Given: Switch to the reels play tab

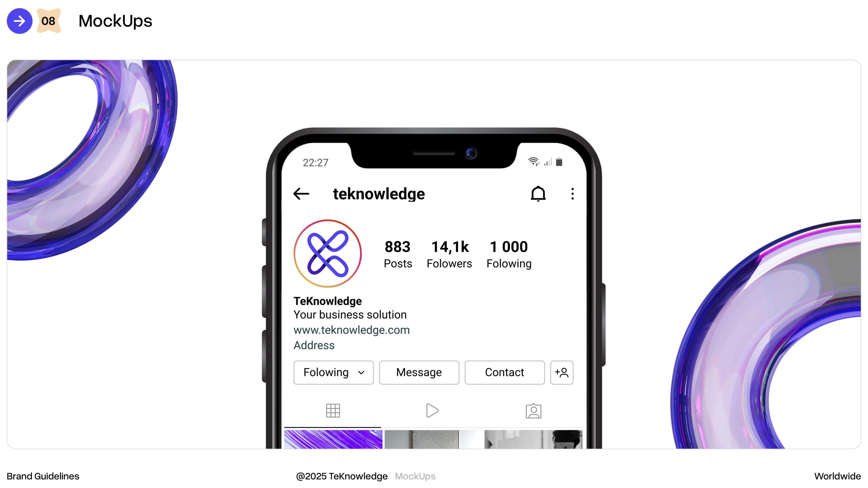Looking at the screenshot, I should coord(432,410).
